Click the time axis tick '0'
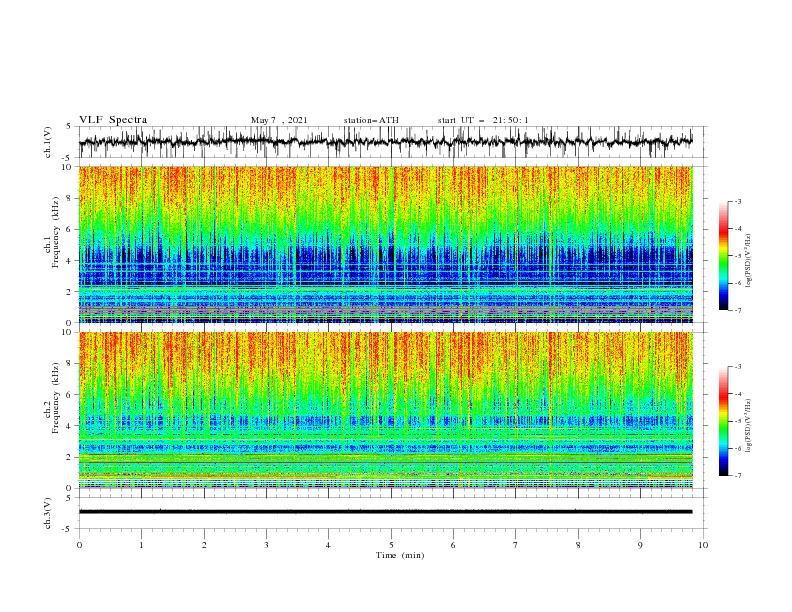792x612 pixels. click(x=79, y=545)
